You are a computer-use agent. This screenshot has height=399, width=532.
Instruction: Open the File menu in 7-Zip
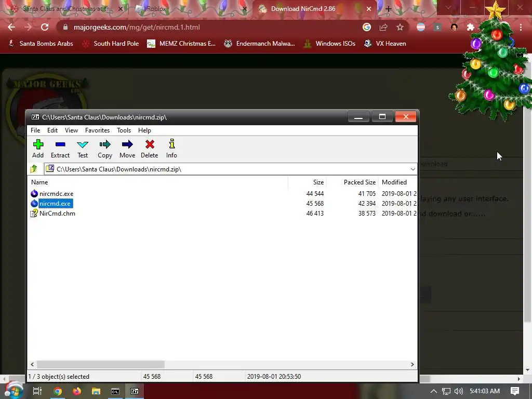35,130
